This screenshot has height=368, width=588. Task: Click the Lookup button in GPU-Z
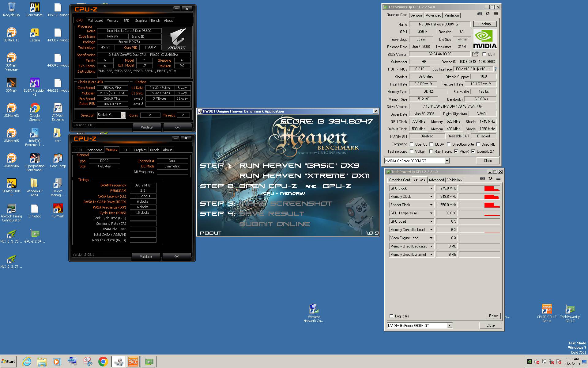click(485, 24)
